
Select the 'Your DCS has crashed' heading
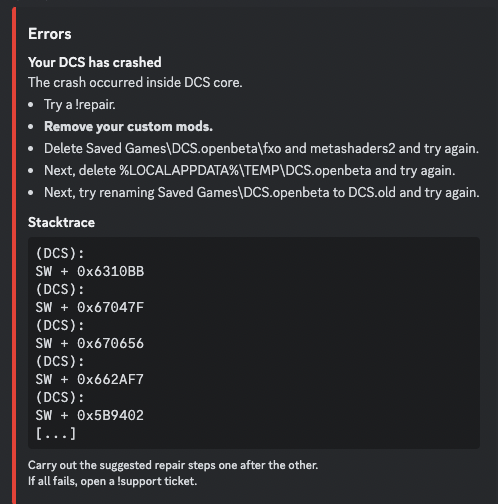coord(95,62)
